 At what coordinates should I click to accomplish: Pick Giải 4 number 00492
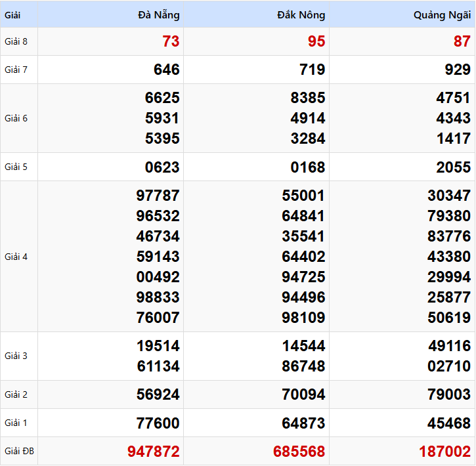[158, 277]
